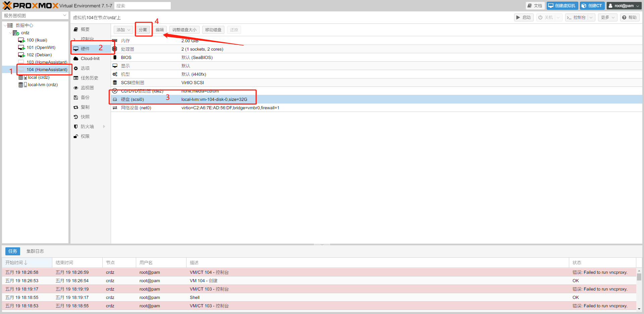Open the Monitor (监视器) panel
644x314 pixels.
coord(87,88)
